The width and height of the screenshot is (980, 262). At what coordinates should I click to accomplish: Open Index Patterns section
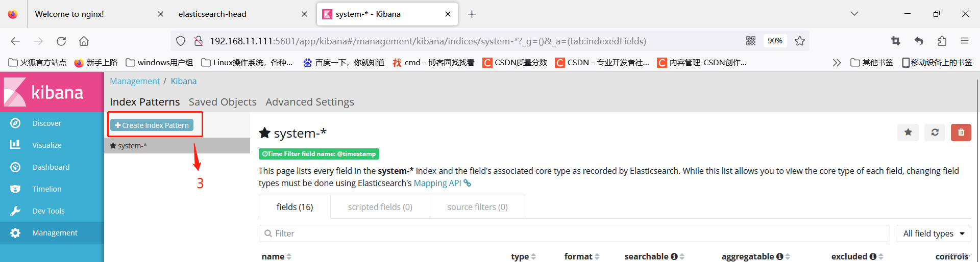(x=145, y=102)
